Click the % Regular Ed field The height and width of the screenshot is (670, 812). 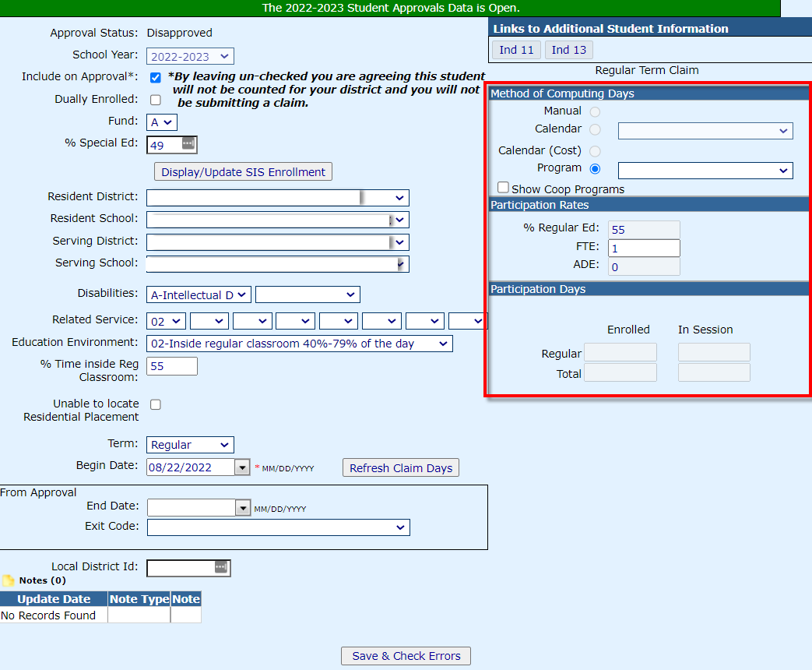(644, 230)
